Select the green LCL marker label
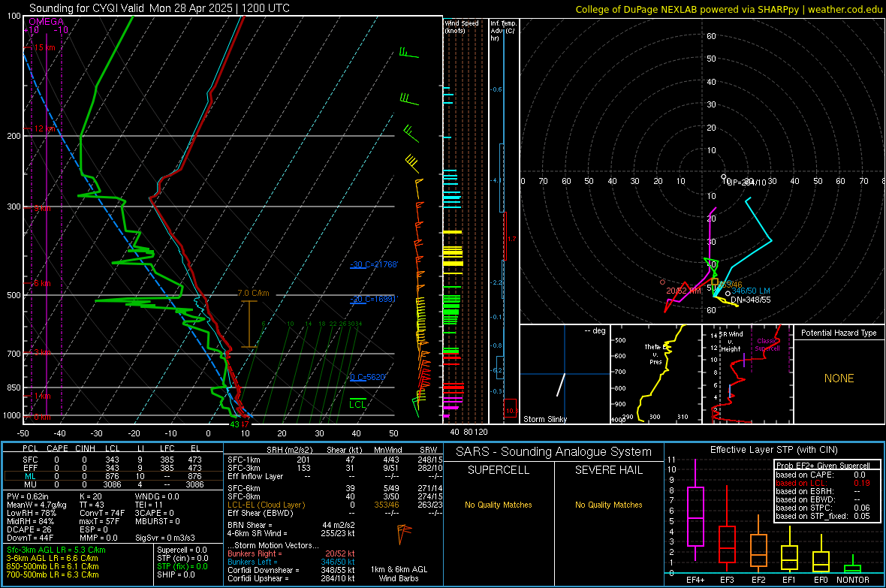This screenshot has height=588, width=886. pos(357,404)
